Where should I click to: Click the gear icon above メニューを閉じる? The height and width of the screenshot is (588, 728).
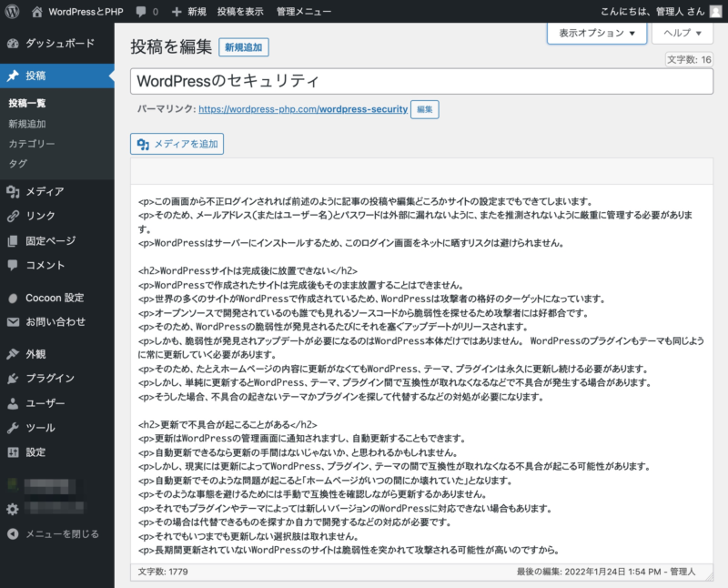[13, 509]
